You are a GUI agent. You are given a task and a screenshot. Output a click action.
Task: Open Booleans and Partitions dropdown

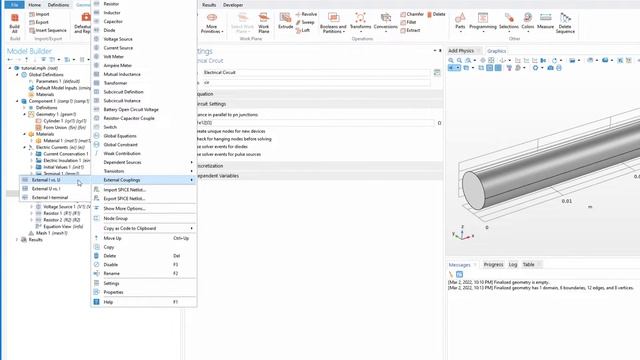pyautogui.click(x=333, y=23)
